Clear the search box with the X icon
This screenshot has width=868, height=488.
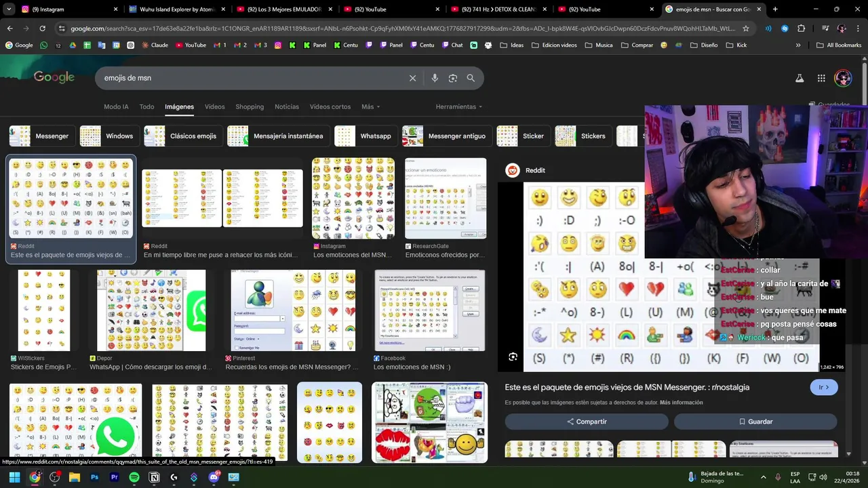pos(412,78)
